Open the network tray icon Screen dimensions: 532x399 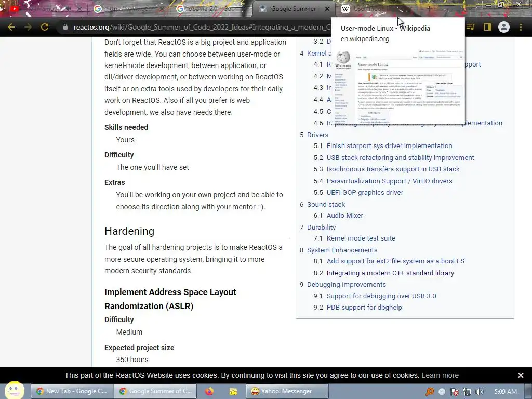pos(467,392)
